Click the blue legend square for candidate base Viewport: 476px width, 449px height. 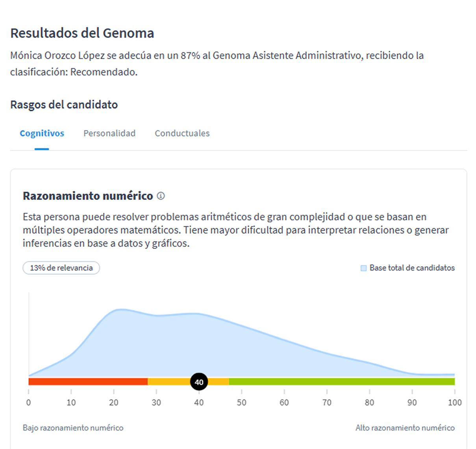pos(363,268)
